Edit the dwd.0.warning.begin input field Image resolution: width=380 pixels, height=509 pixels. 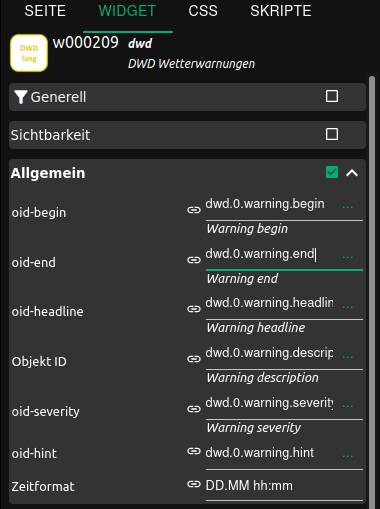click(269, 204)
